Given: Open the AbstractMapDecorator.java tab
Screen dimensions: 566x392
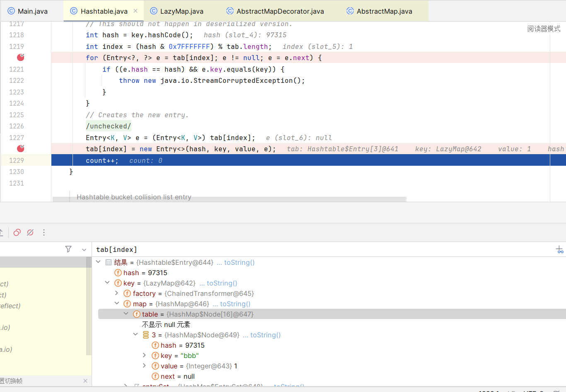Looking at the screenshot, I should point(275,11).
